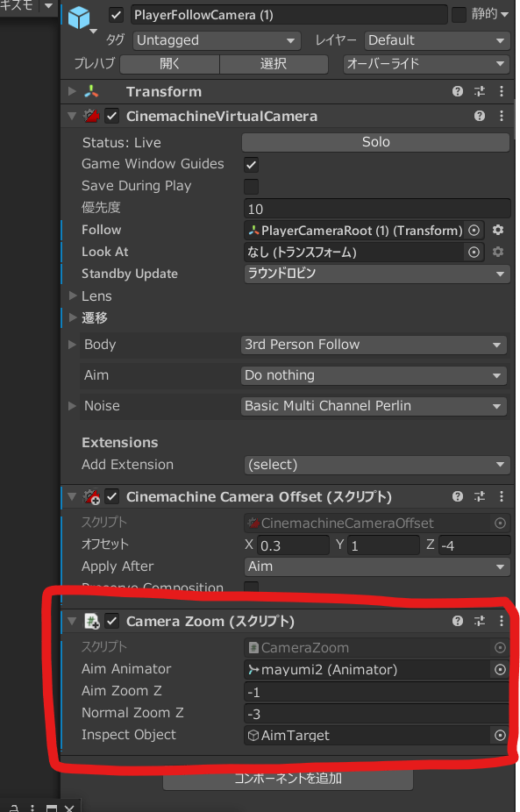Open CinemachineVirtualCamera three-dot menu
520x812 pixels.
click(502, 116)
